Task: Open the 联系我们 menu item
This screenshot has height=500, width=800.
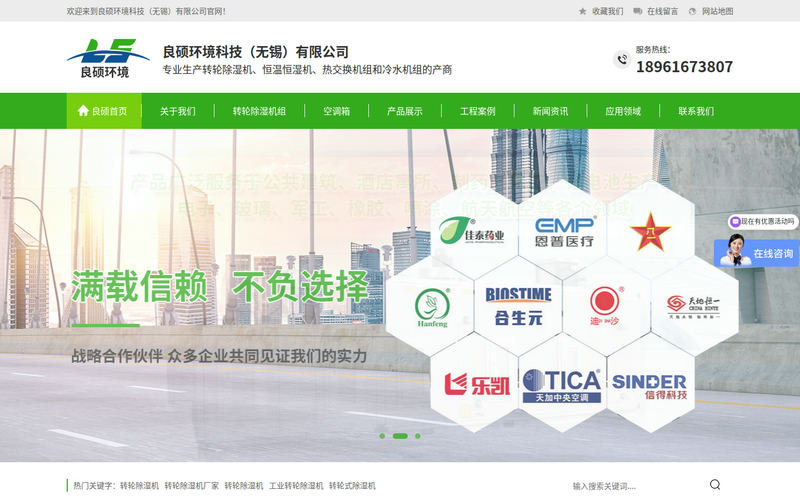Action: coord(696,111)
